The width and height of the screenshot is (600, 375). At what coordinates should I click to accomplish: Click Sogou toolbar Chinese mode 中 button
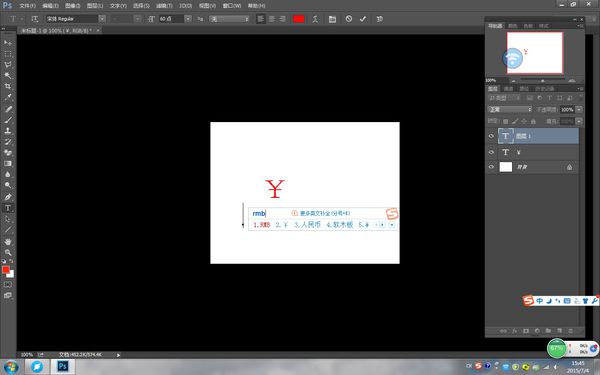(539, 301)
